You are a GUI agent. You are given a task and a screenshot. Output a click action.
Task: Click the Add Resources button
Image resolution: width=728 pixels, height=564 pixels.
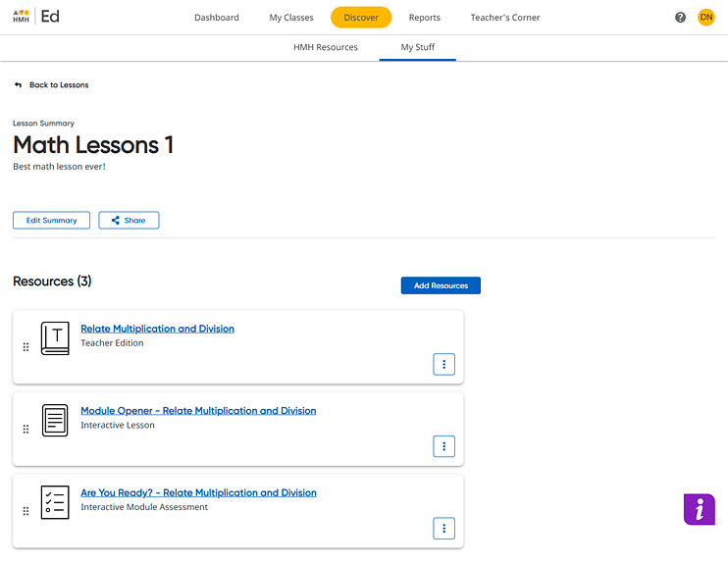click(x=441, y=285)
